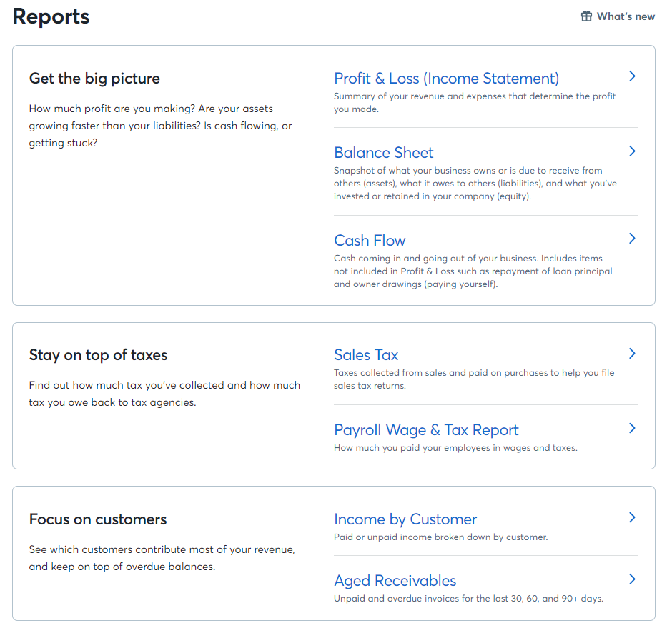Go to Payroll Wage & Tax Report

click(x=426, y=430)
